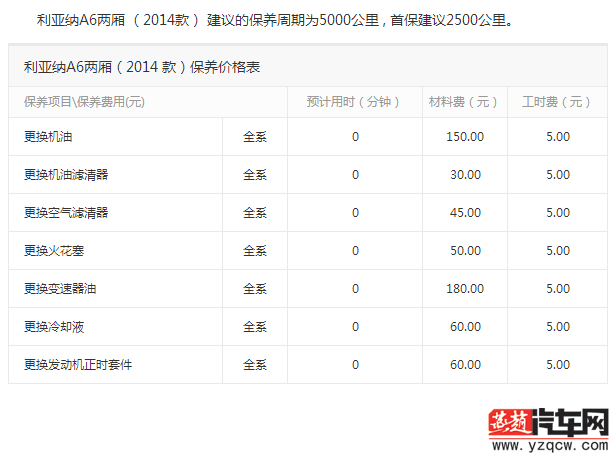Click material cost 150.00 for 更换机油
The image size is (615, 458).
coord(465,136)
